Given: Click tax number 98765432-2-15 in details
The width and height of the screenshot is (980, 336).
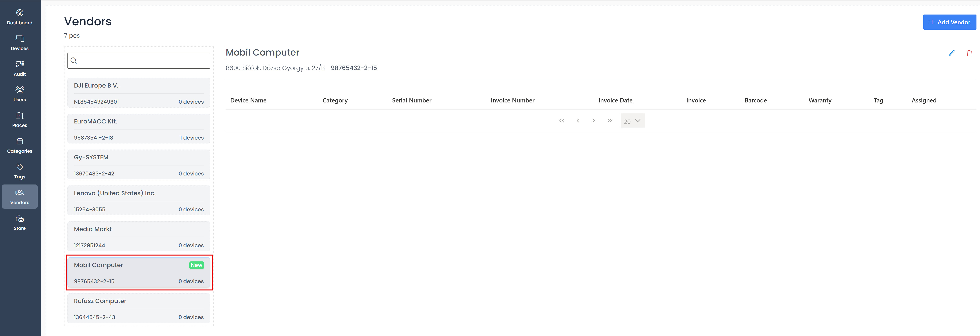Looking at the screenshot, I should coord(354,68).
